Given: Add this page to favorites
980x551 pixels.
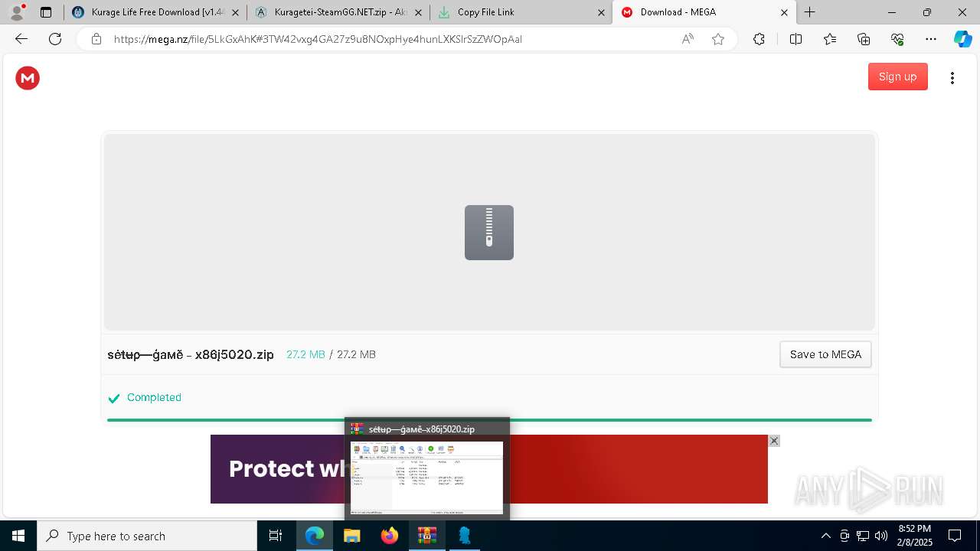Looking at the screenshot, I should pyautogui.click(x=718, y=39).
